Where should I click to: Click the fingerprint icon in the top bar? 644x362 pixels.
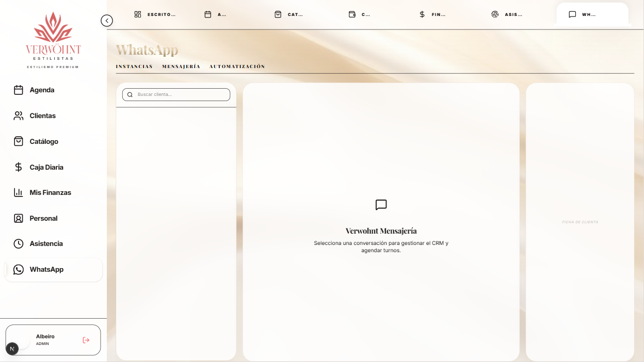[495, 14]
